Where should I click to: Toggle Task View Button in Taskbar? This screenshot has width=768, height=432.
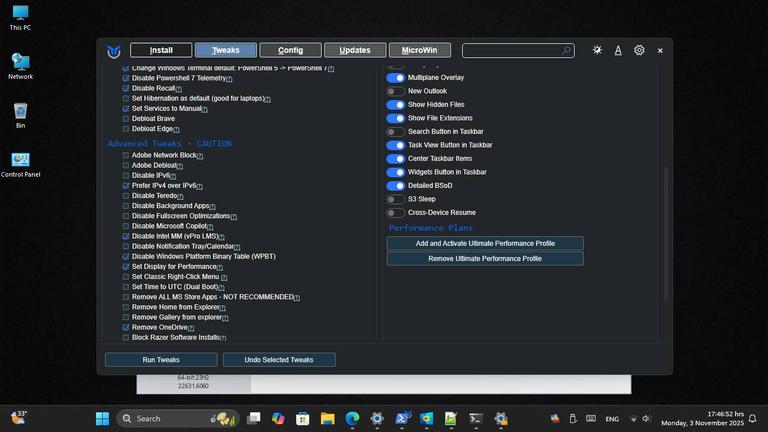click(395, 145)
